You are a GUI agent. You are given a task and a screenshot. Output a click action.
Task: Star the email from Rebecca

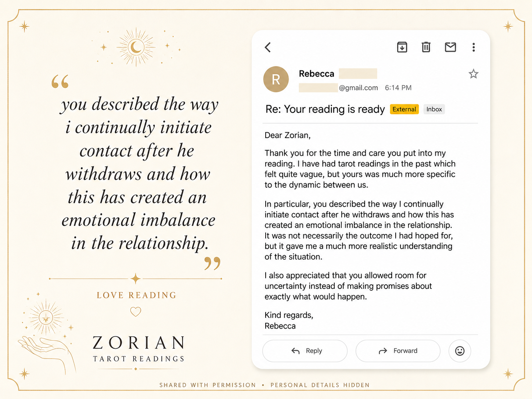474,74
